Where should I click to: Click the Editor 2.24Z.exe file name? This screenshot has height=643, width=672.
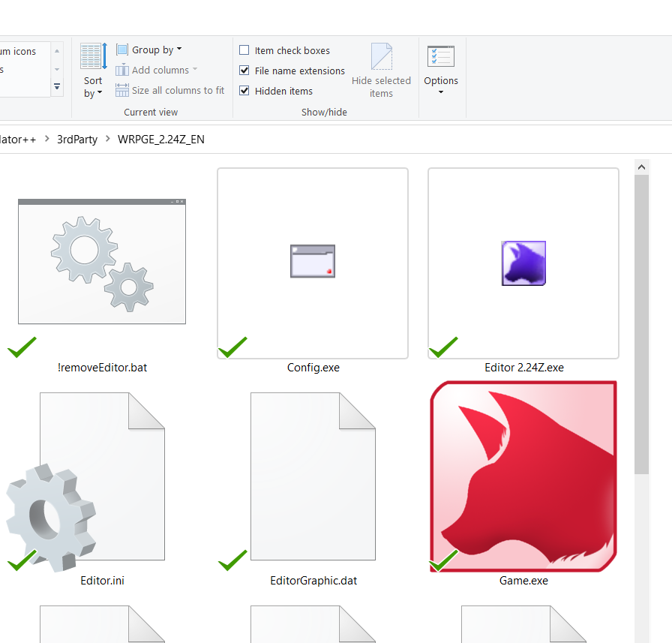pyautogui.click(x=524, y=368)
